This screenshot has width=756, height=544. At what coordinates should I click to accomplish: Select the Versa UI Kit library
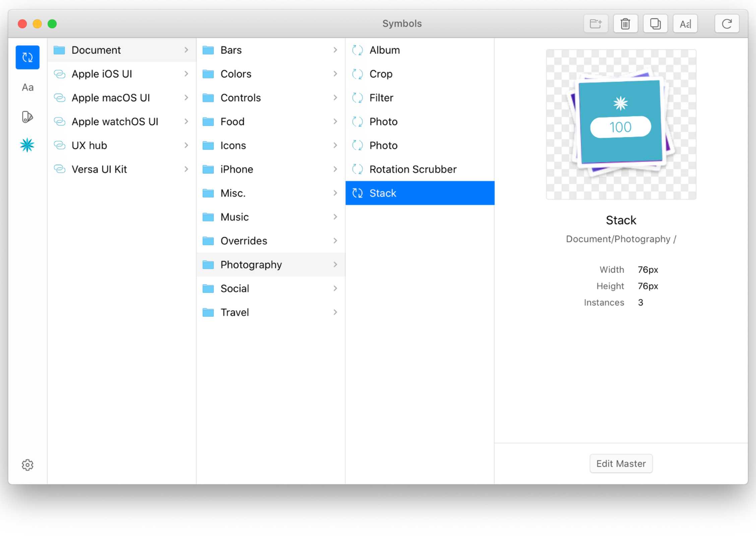pos(99,169)
